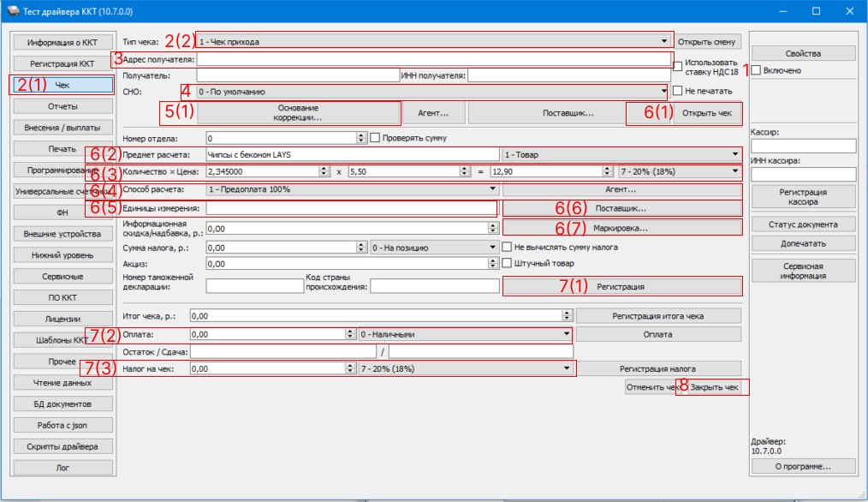Click the Открыть чек button
868x502 pixels.
[x=707, y=113]
